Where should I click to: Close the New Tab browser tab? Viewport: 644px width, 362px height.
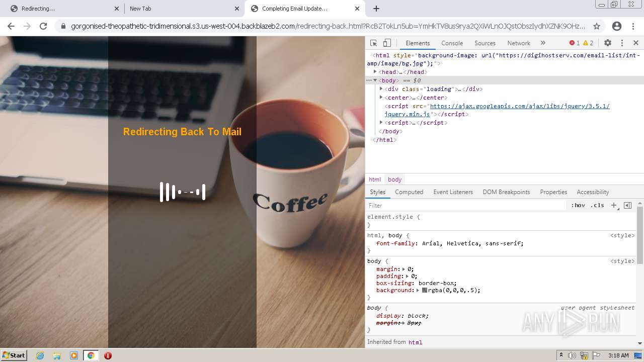coord(237,9)
